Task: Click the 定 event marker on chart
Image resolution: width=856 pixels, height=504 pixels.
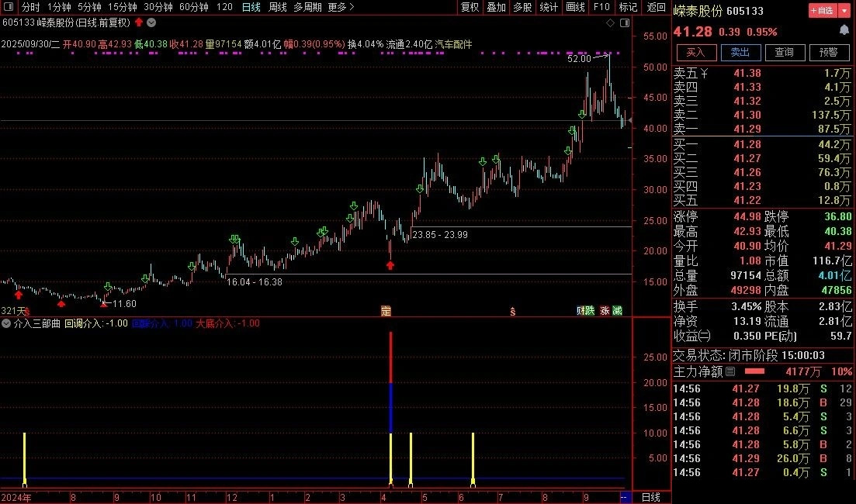Action: tap(386, 311)
